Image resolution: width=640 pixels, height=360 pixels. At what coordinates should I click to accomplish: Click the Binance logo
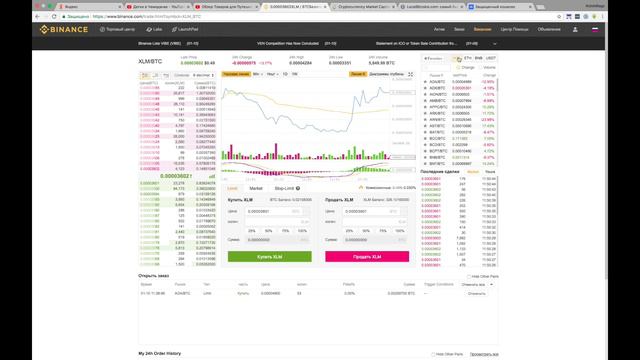point(64,29)
